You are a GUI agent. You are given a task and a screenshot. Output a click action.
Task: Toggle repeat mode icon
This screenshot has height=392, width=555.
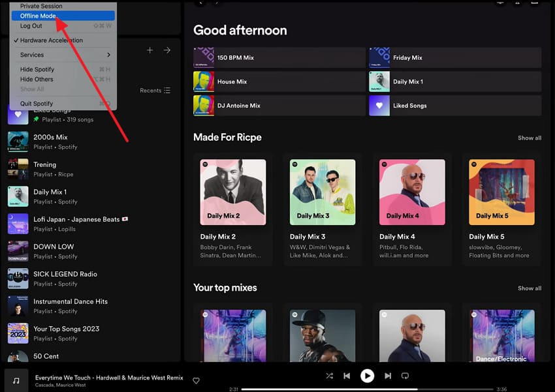(405, 376)
